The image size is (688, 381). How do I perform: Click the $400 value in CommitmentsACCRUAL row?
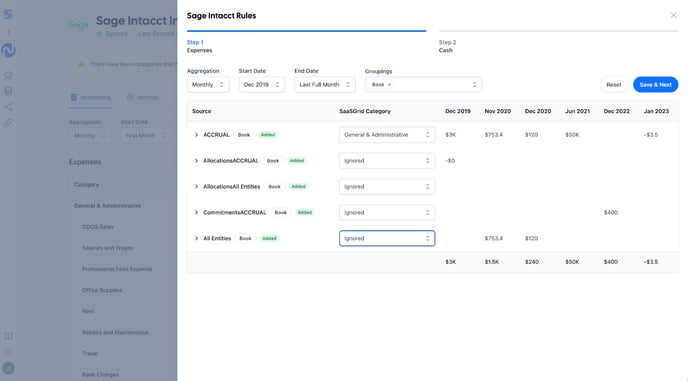611,212
